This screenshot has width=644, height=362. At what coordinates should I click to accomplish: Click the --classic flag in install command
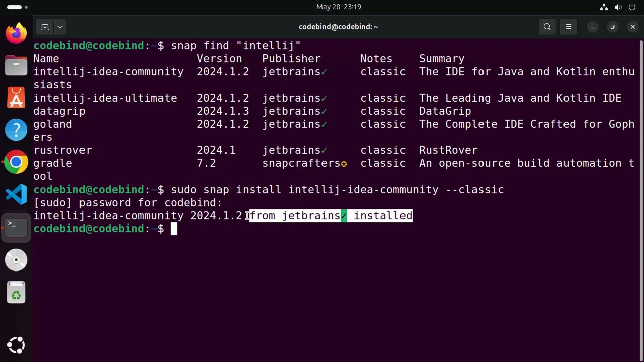(474, 190)
